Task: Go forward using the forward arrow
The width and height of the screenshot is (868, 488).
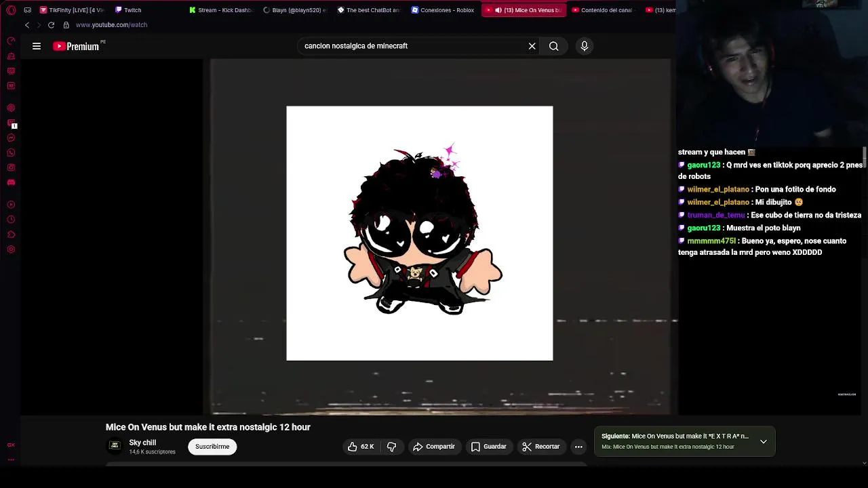Action: pos(39,25)
